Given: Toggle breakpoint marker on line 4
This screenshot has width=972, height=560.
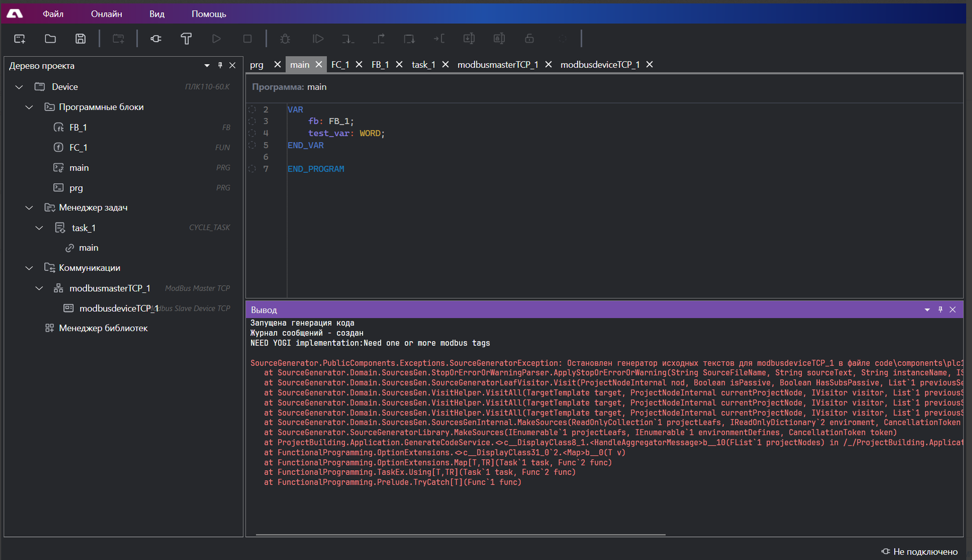Looking at the screenshot, I should point(252,133).
